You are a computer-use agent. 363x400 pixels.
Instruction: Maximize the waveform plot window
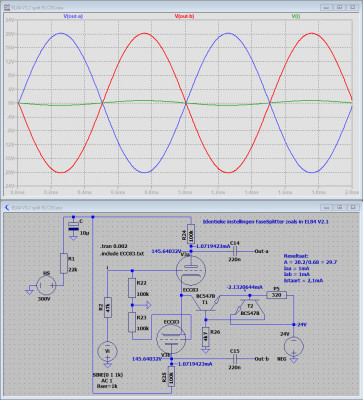pos(339,7)
